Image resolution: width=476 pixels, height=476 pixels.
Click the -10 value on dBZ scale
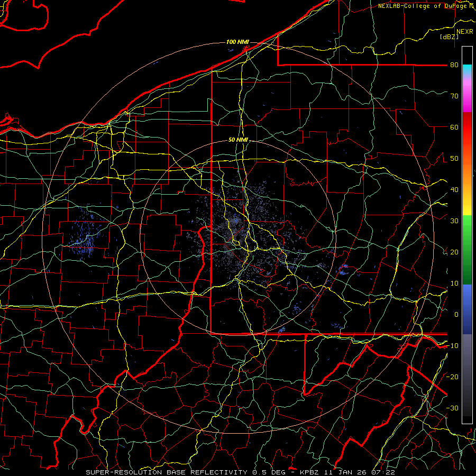(452, 346)
